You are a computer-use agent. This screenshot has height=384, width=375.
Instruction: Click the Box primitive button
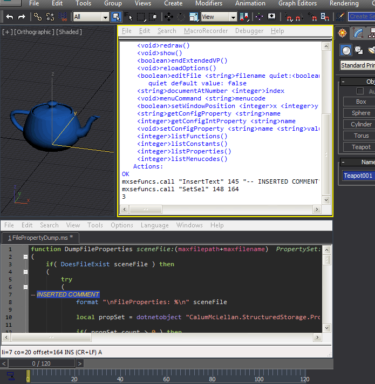[360, 102]
